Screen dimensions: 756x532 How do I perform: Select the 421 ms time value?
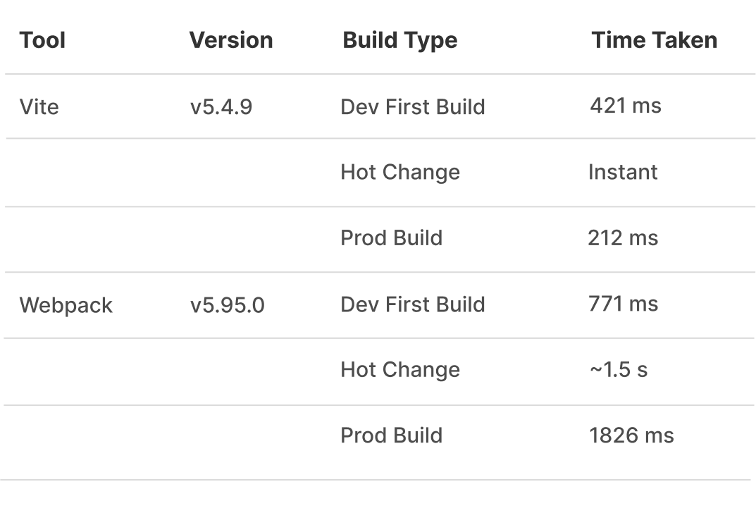point(626,106)
